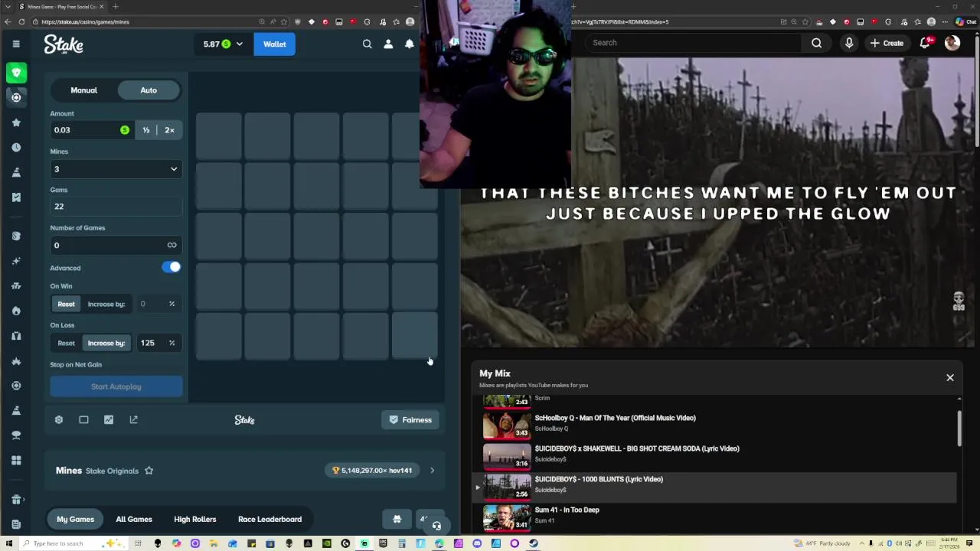Open the Stake hamburger menu
Screen dimensions: 980x551
(x=16, y=44)
